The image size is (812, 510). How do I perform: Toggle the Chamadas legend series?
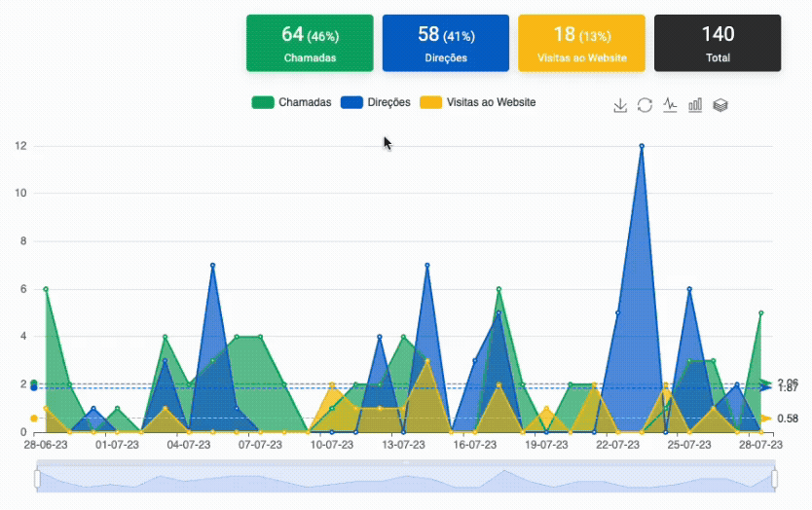[x=292, y=102]
